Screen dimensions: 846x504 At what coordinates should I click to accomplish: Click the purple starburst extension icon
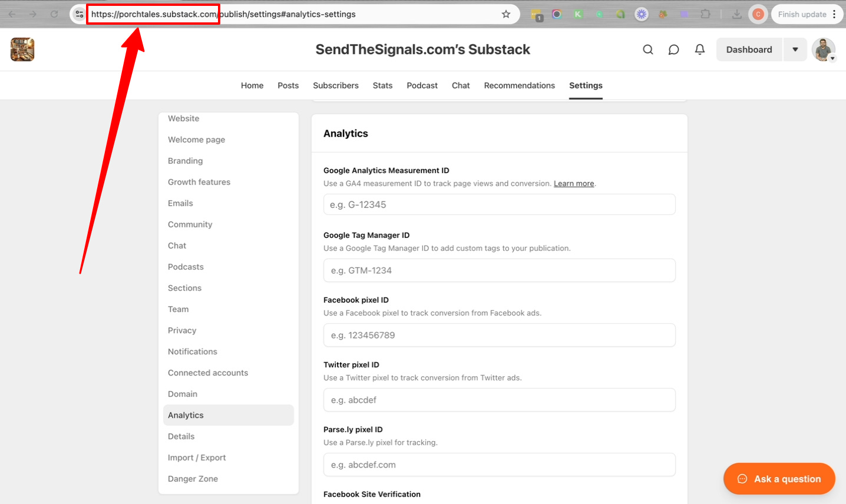coord(642,14)
